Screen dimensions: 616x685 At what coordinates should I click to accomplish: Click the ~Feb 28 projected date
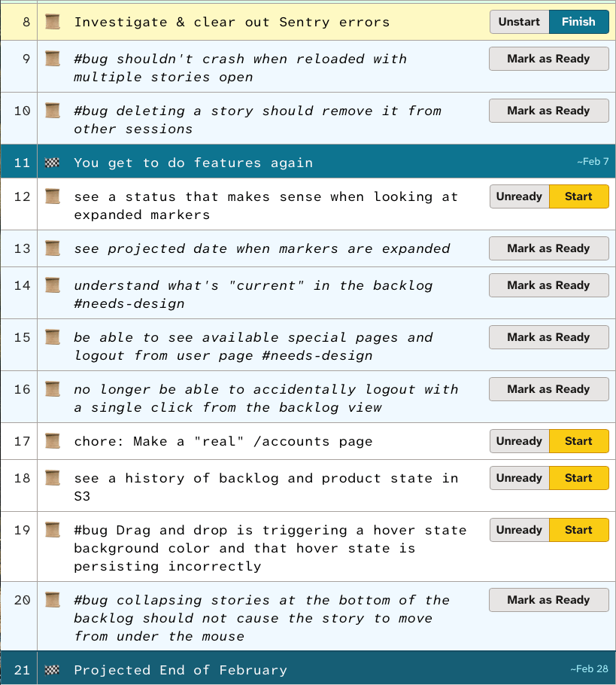pyautogui.click(x=589, y=669)
